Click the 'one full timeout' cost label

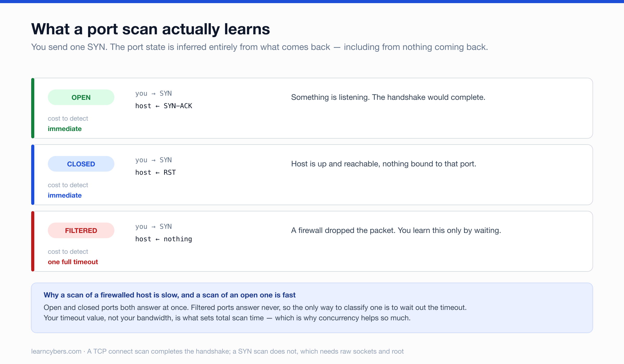click(x=73, y=262)
